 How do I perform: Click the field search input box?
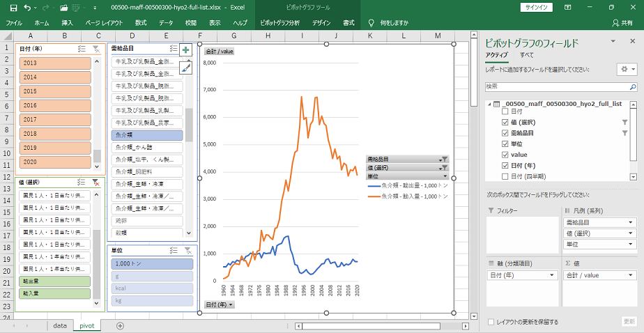pyautogui.click(x=561, y=86)
